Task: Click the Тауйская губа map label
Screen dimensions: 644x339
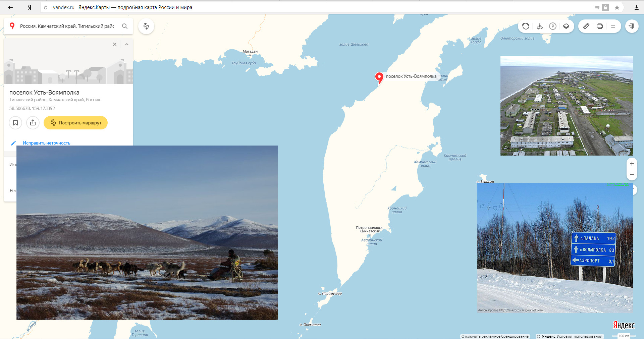Action: tap(244, 63)
